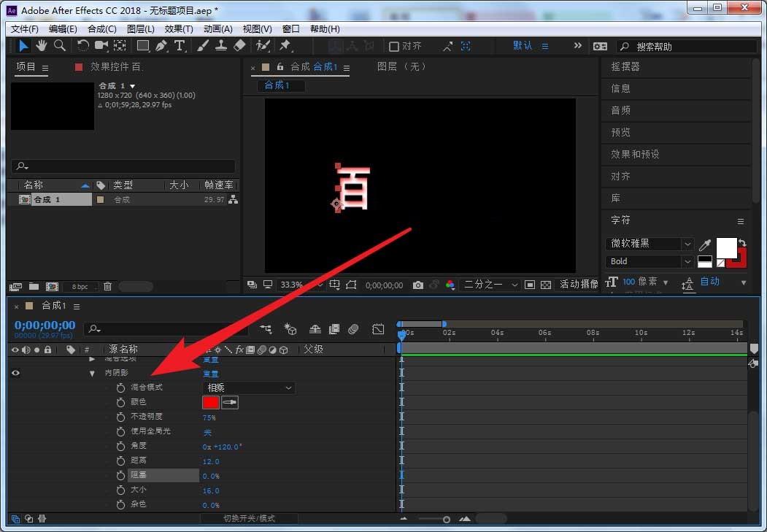
Task: Select the Hand tool
Action: pos(41,45)
